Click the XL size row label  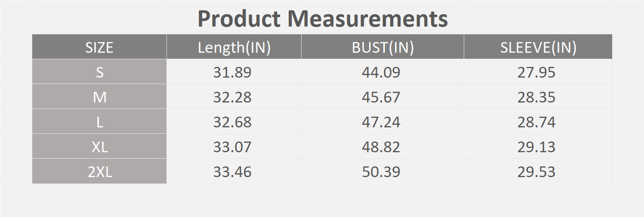tap(99, 147)
